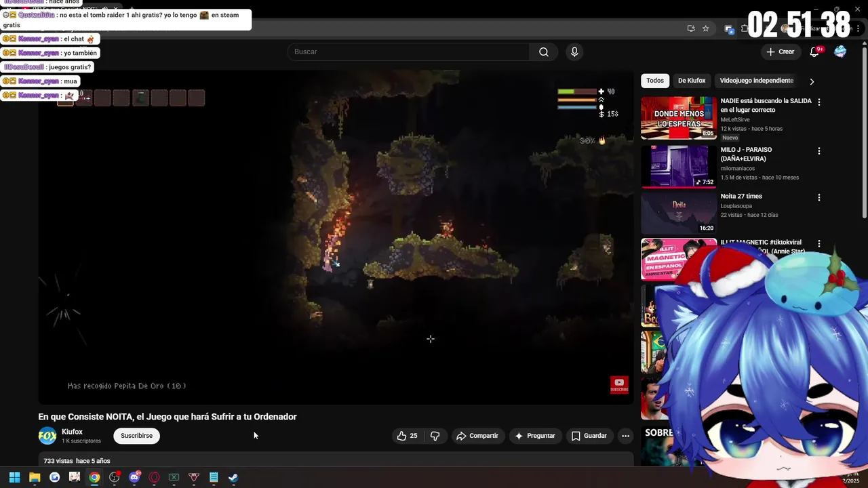Open Notepad from the taskbar
The height and width of the screenshot is (488, 868).
coord(214,477)
